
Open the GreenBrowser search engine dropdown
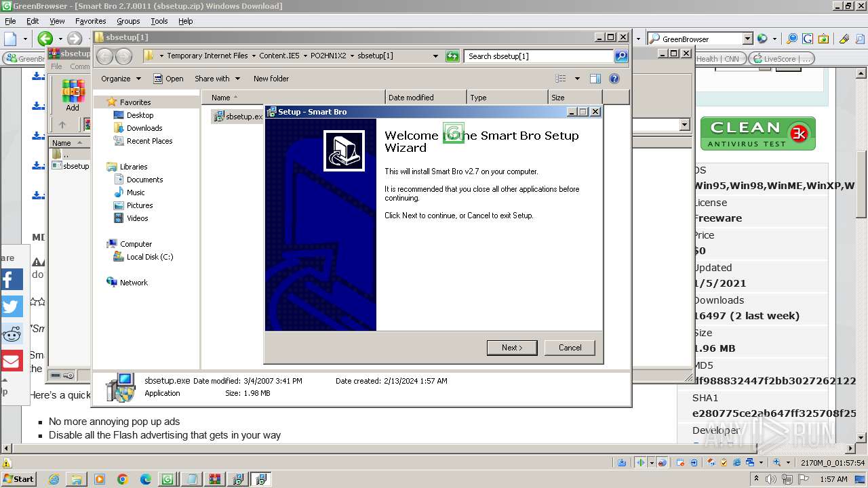coord(747,39)
